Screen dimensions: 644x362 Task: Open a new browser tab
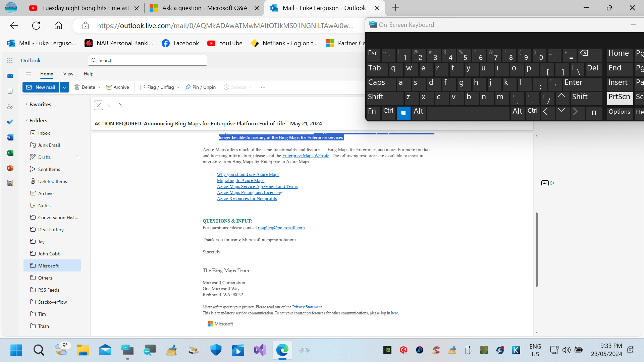click(396, 8)
